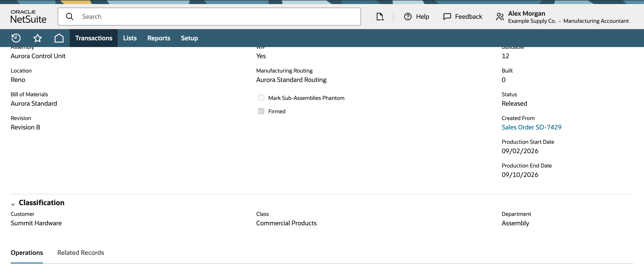Click the Summit Hardware customer value
This screenshot has width=644, height=269.
point(36,223)
